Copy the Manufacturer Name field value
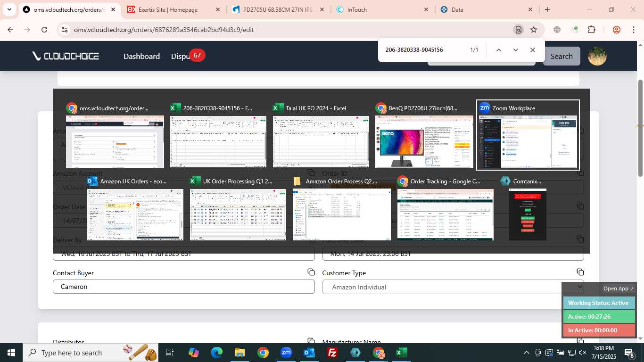 point(580,341)
